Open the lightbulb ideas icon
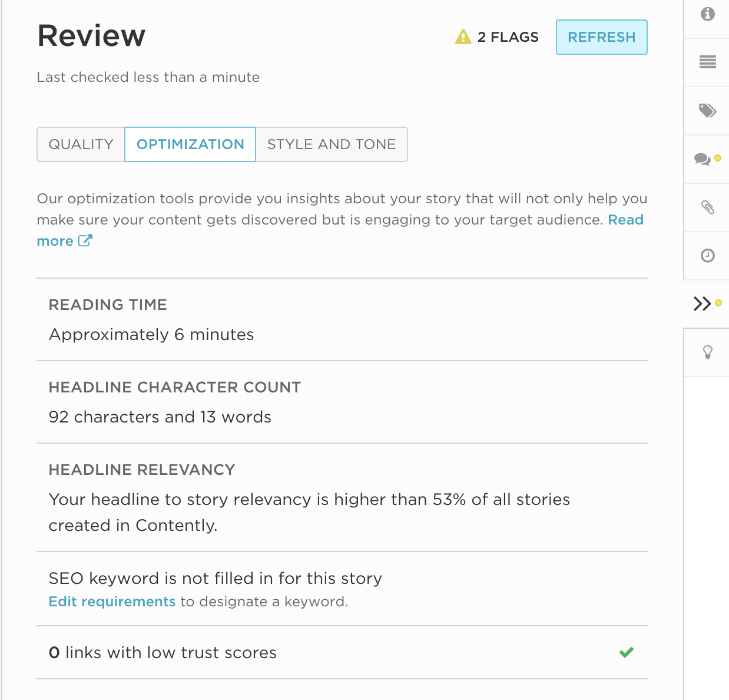The height and width of the screenshot is (700, 729). (707, 352)
